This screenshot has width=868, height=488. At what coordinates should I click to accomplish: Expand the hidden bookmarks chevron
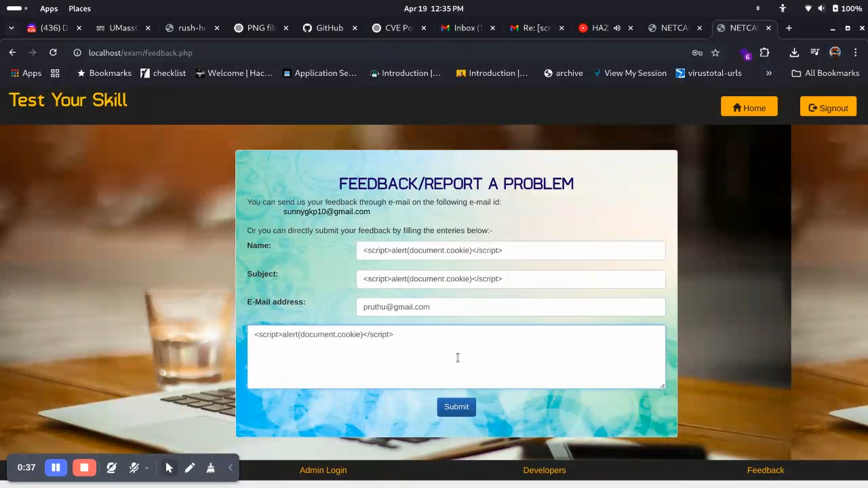pos(769,73)
